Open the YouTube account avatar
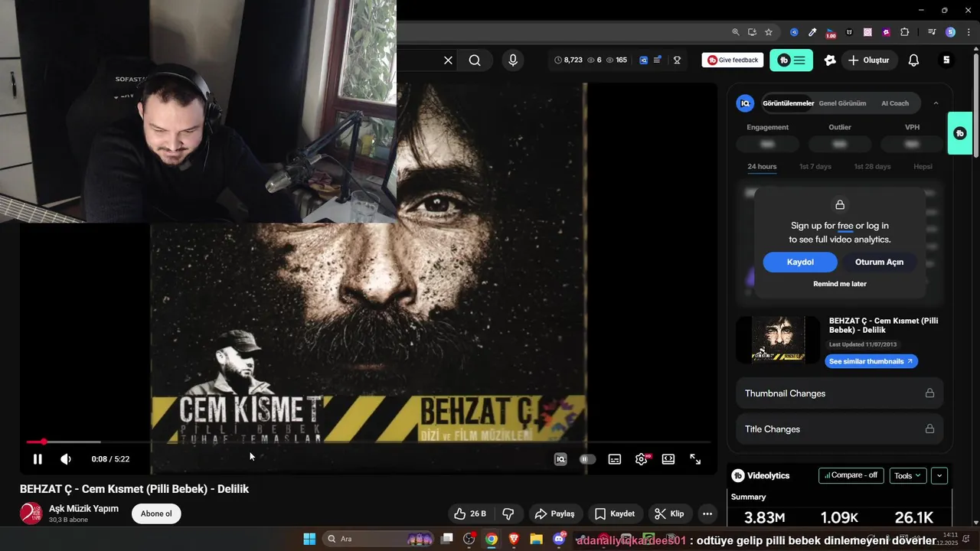 [x=947, y=60]
